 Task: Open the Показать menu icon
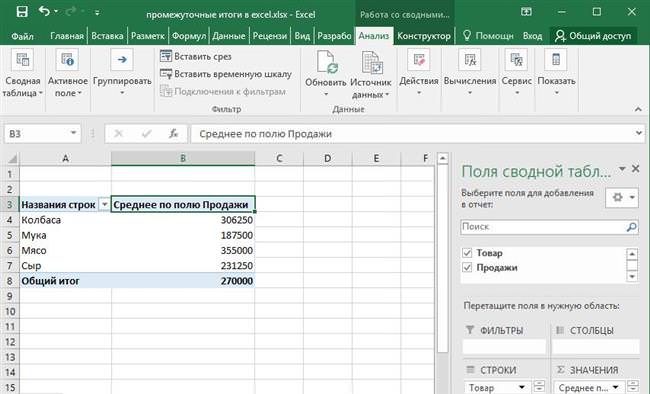point(556,60)
